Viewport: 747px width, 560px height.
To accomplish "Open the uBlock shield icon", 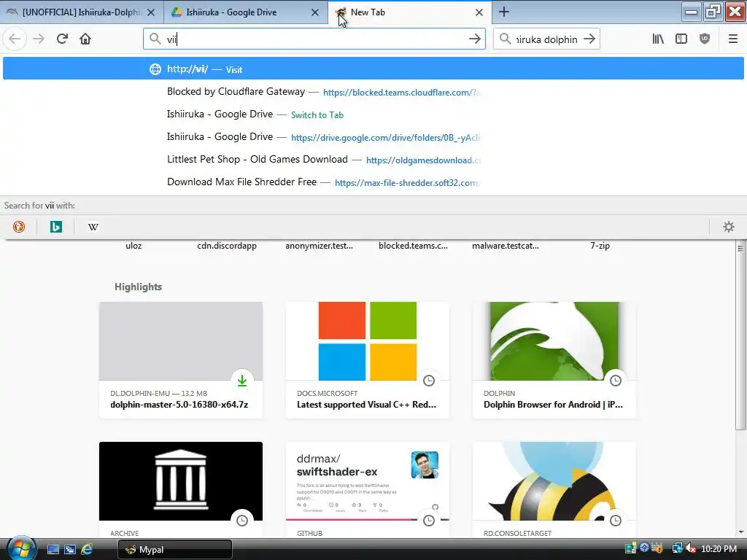I will point(705,39).
